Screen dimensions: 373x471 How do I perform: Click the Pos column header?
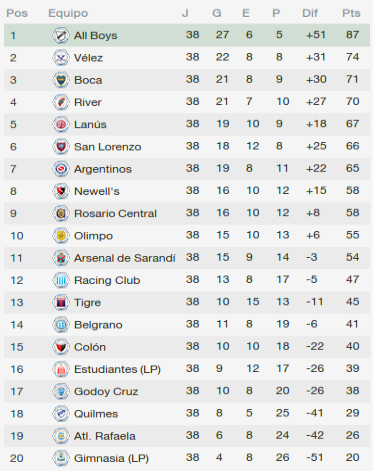(x=17, y=13)
